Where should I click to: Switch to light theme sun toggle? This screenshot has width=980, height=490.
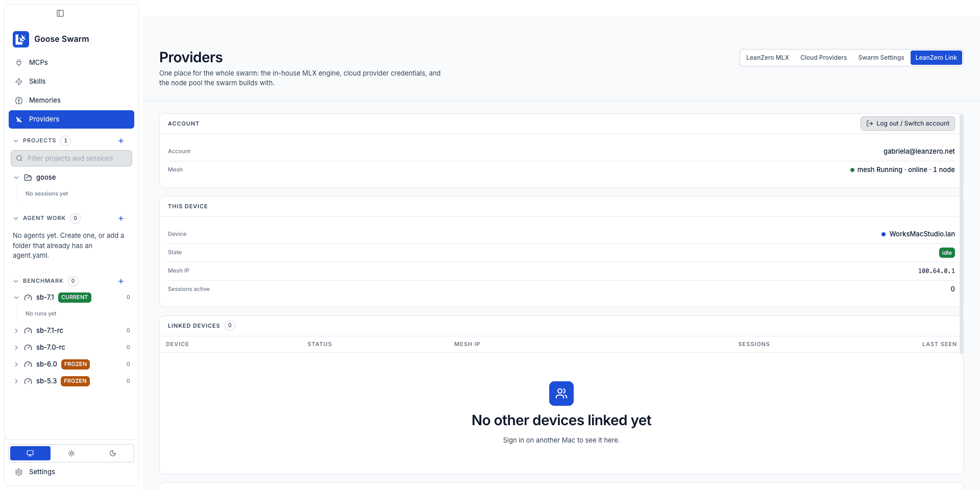pos(71,453)
